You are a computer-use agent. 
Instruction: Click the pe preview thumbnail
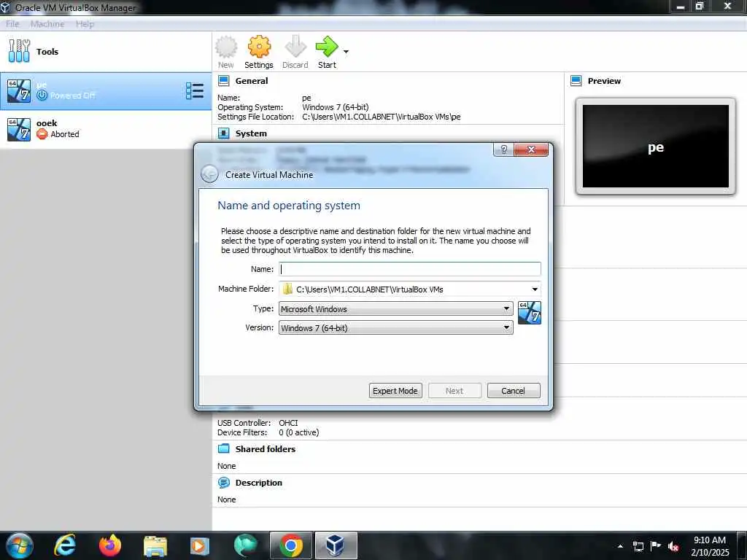coord(656,146)
